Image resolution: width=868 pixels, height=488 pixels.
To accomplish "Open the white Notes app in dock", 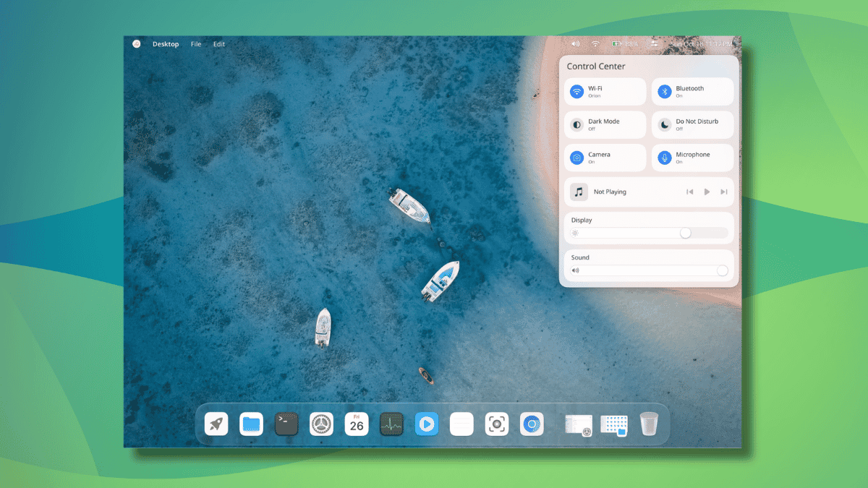I will coord(461,424).
